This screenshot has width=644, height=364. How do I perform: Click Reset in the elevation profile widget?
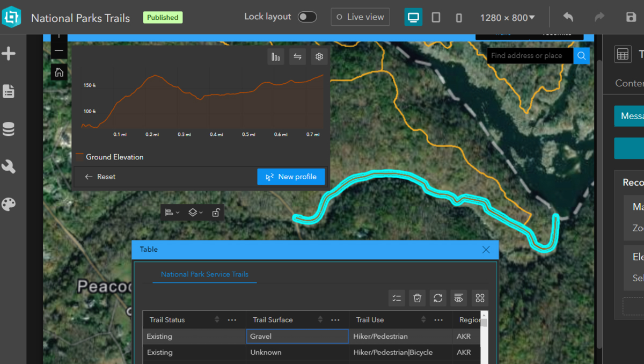pyautogui.click(x=100, y=177)
